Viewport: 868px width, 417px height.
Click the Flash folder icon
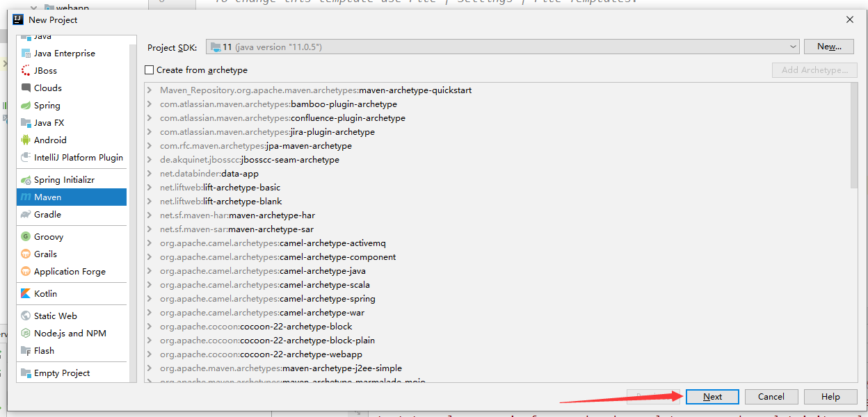tap(26, 351)
